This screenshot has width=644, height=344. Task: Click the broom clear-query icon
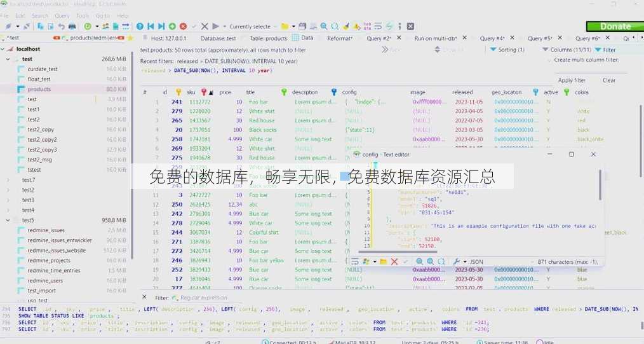(346, 26)
